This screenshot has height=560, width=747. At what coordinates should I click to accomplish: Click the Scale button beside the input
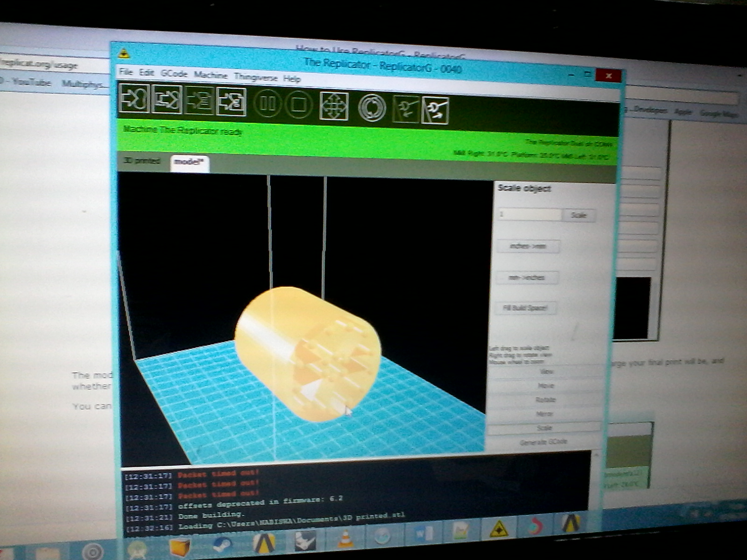click(x=578, y=215)
